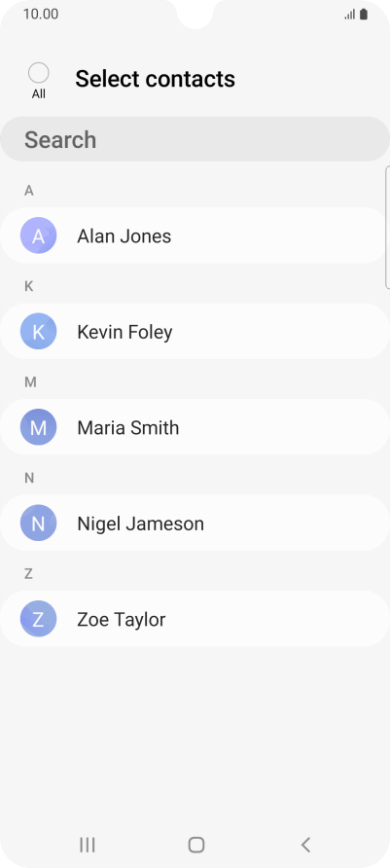This screenshot has width=390, height=868.
Task: Tap Kevin Foley avatar icon
Action: [x=38, y=331]
